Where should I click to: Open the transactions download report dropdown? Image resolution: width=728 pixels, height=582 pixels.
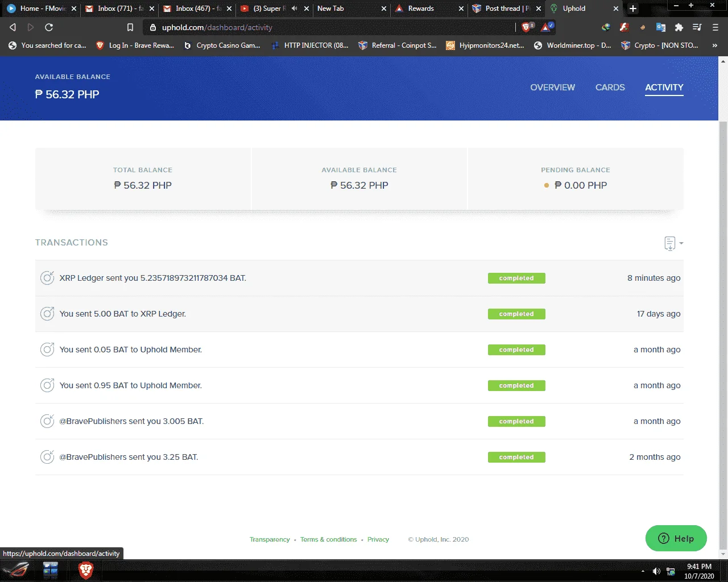tap(673, 243)
